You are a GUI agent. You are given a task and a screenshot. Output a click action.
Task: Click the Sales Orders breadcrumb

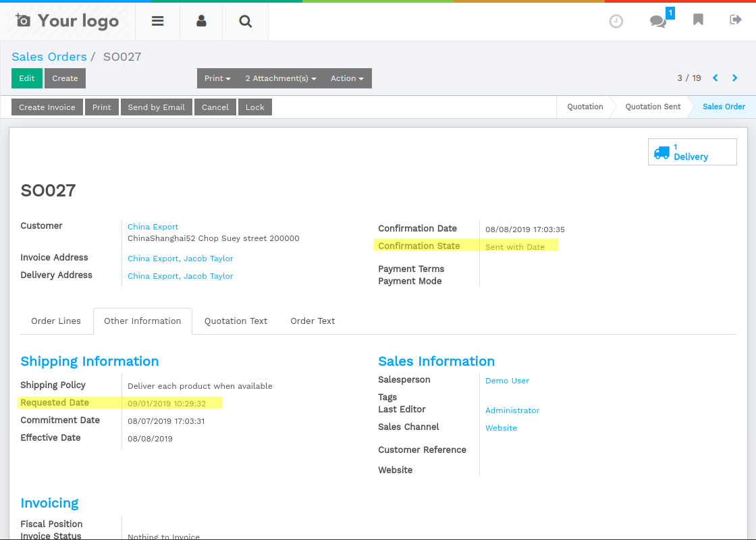tap(49, 57)
